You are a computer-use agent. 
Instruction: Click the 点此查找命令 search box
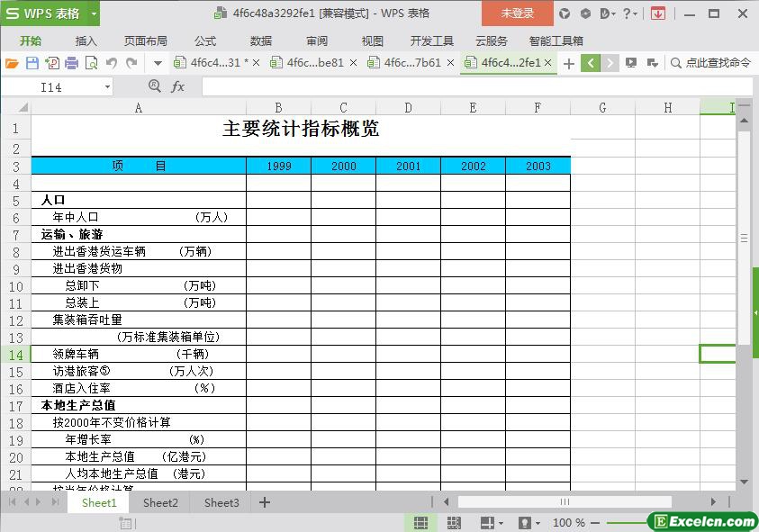711,63
